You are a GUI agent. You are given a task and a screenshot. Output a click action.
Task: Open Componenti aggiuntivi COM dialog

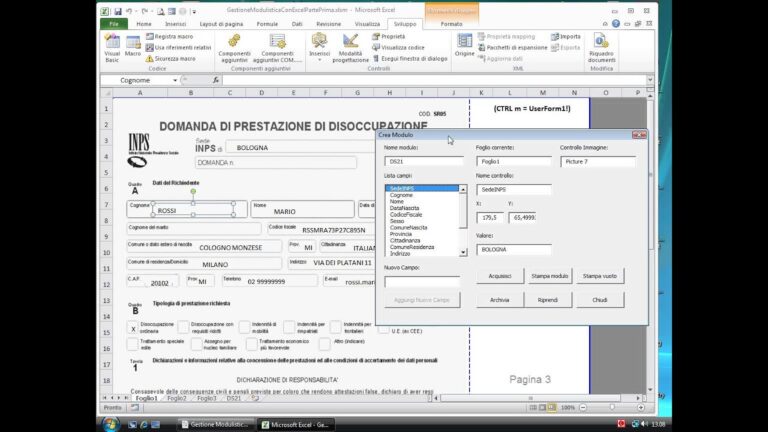tap(278, 48)
